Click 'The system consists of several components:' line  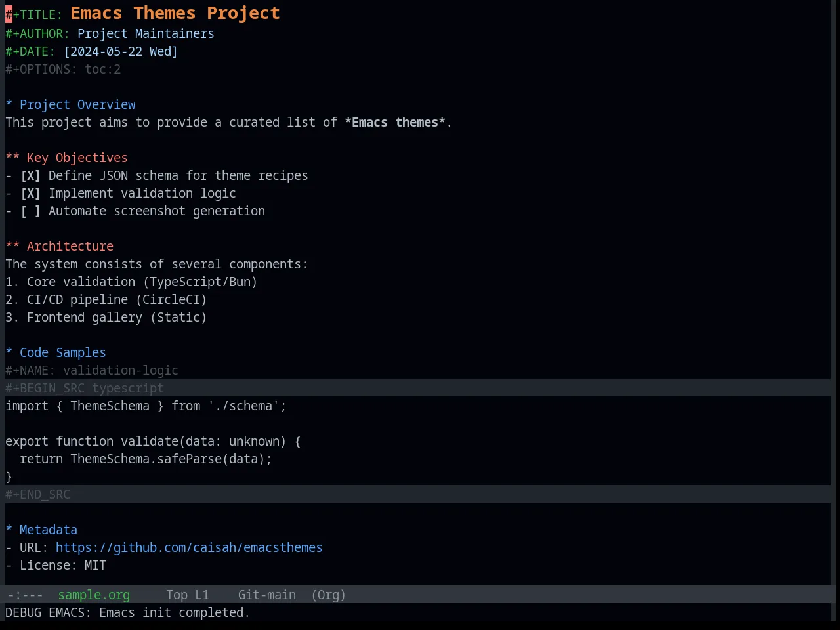tap(156, 264)
